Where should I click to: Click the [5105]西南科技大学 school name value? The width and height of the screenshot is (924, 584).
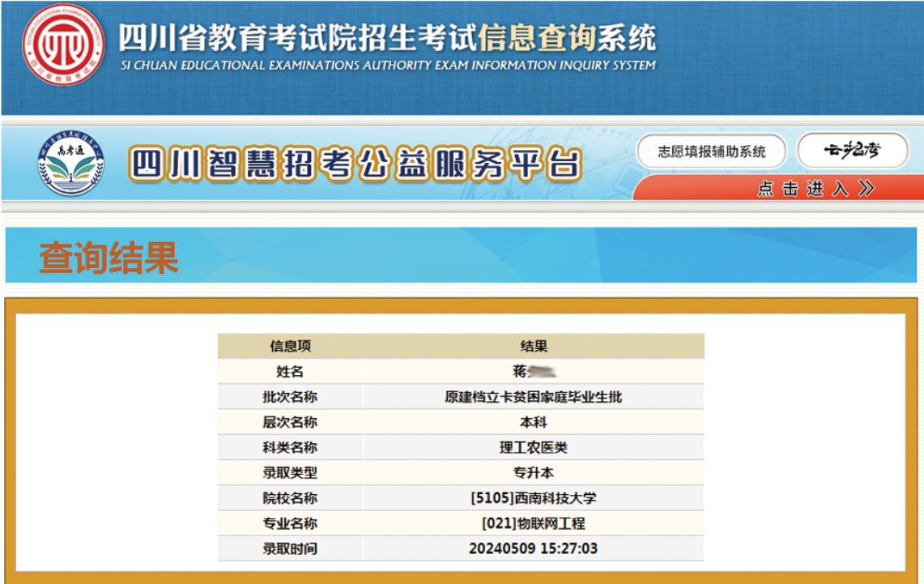click(533, 498)
